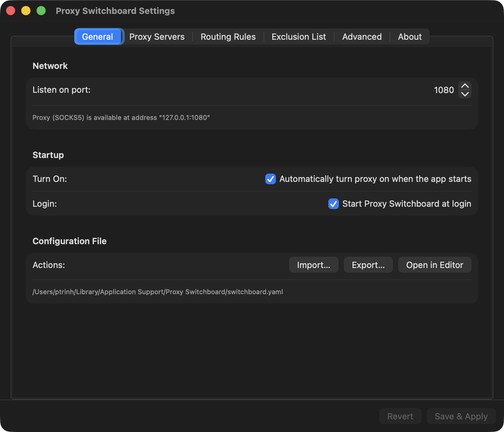Decrease the listen port with the down arrow
Screen dimensions: 504x432
tap(465, 94)
